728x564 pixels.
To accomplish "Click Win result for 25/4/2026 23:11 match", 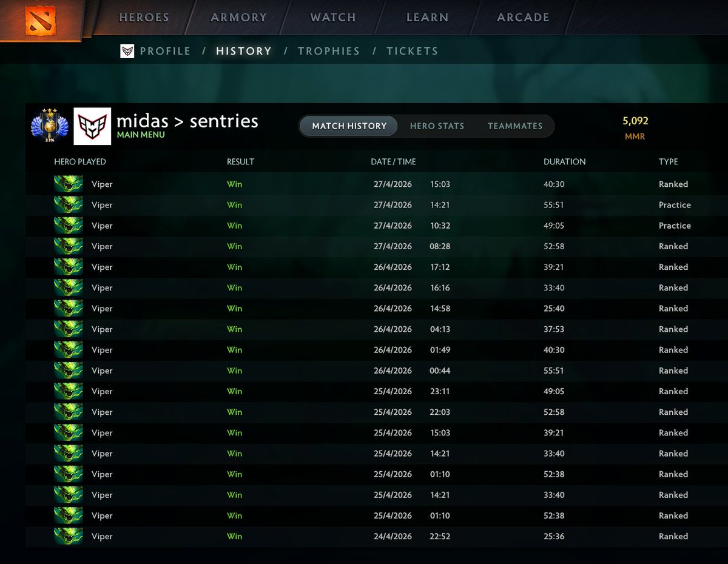I will click(x=234, y=391).
